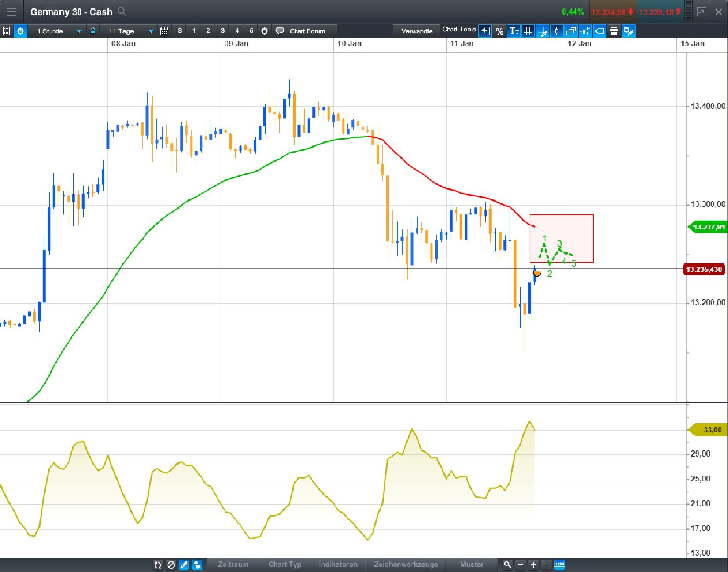Open the 11 Tage range dropdown

coord(128,31)
